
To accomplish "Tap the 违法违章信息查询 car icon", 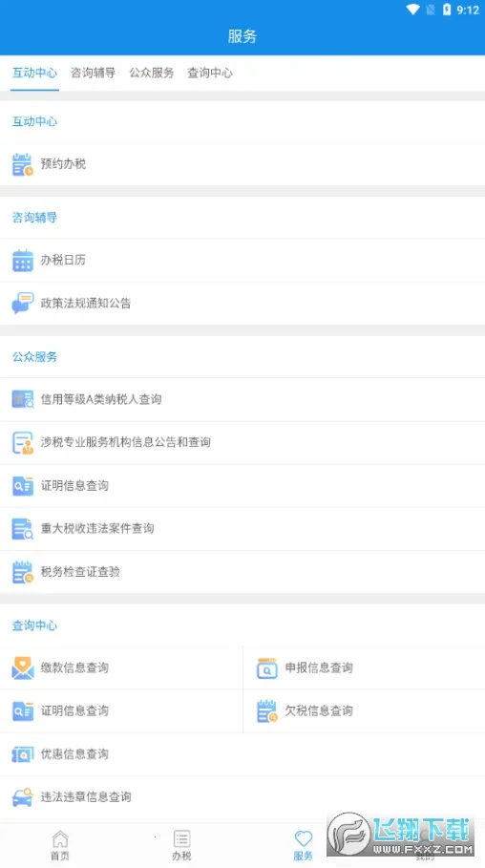I will 23,797.
